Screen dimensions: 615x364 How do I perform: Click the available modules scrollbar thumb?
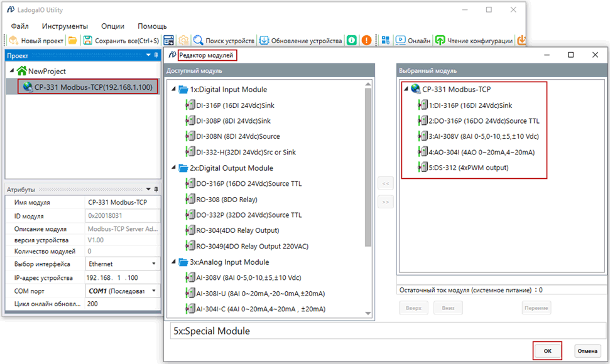tap(368, 167)
